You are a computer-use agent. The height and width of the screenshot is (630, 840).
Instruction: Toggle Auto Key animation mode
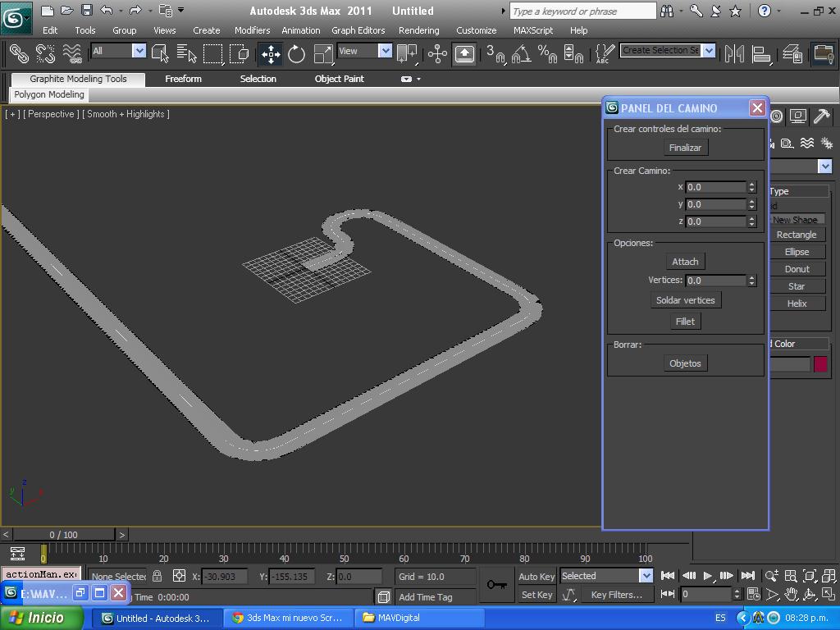[536, 577]
